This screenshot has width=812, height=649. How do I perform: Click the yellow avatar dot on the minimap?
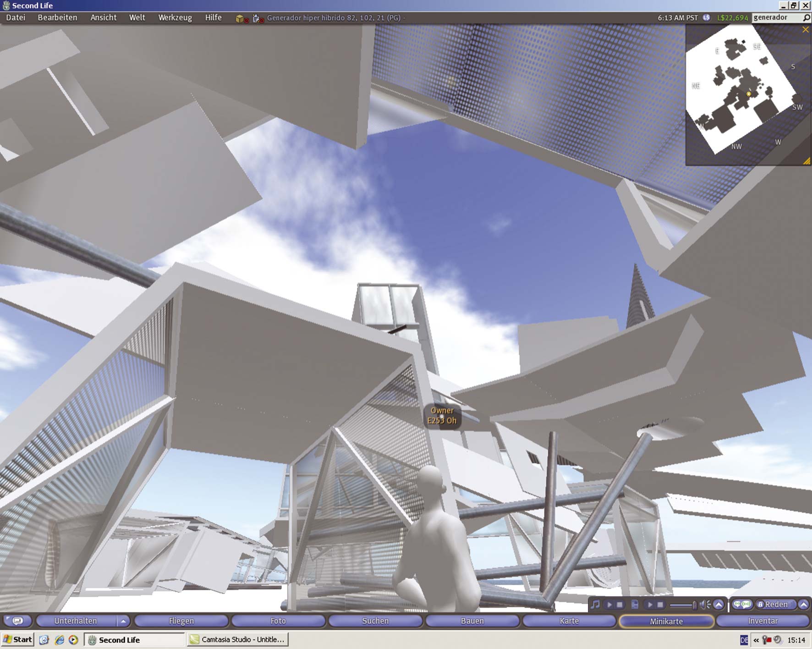click(749, 94)
